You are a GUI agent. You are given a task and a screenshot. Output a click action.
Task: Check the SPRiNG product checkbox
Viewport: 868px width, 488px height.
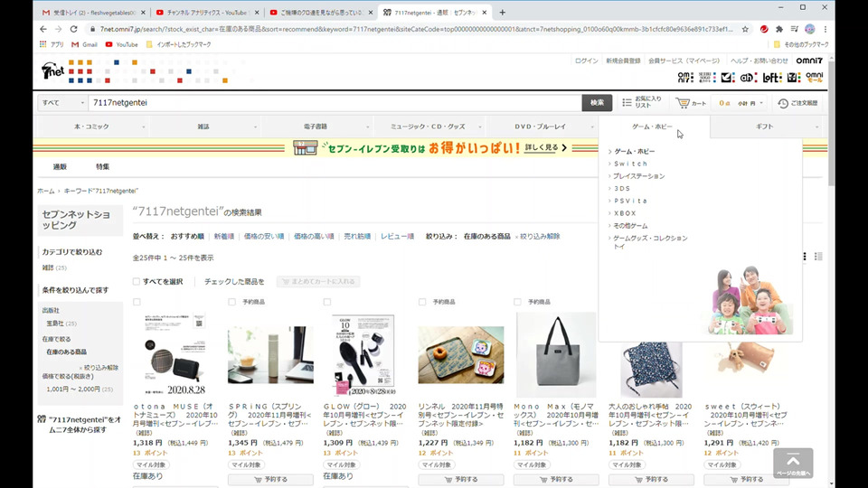point(232,302)
